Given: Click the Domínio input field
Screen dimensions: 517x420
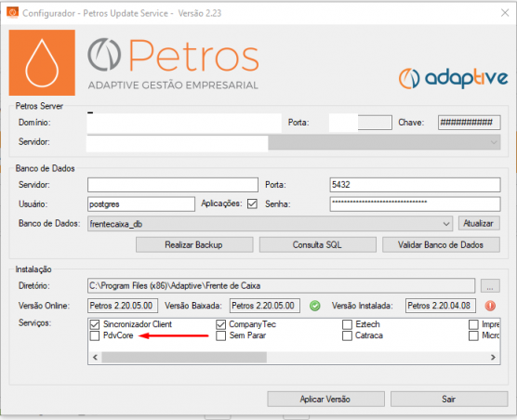Looking at the screenshot, I should click(184, 123).
